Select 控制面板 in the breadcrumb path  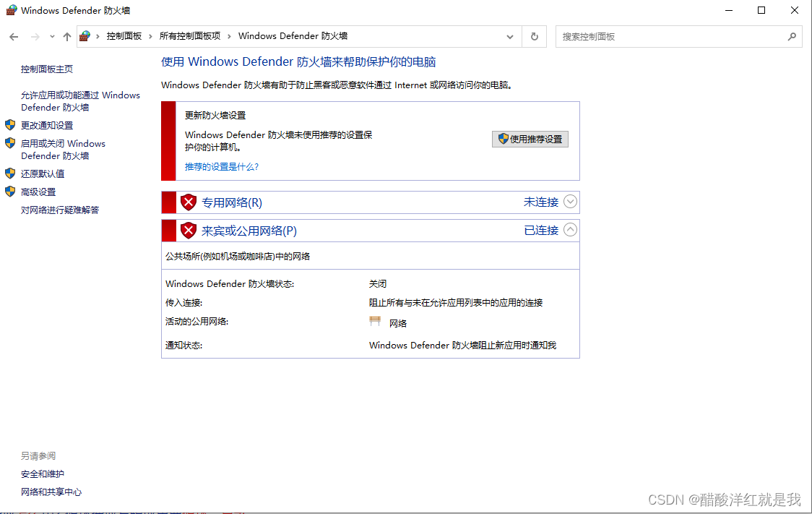[x=124, y=36]
